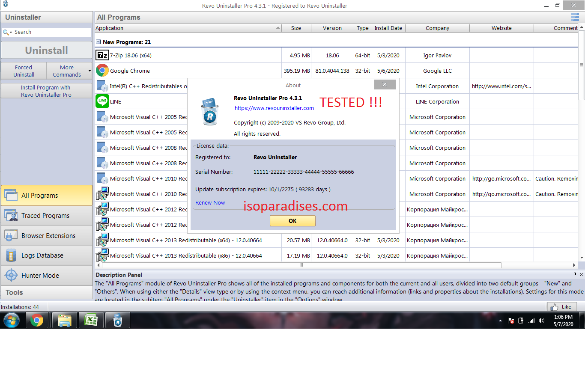Sort by Version column header

332,28
